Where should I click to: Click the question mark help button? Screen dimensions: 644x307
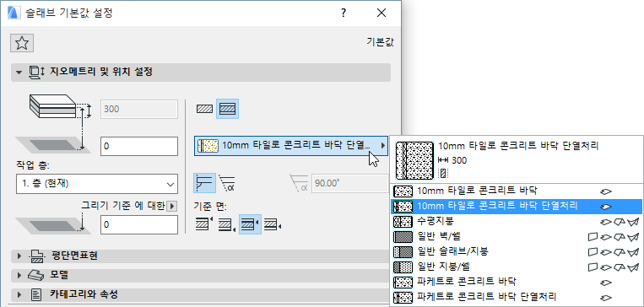click(343, 13)
